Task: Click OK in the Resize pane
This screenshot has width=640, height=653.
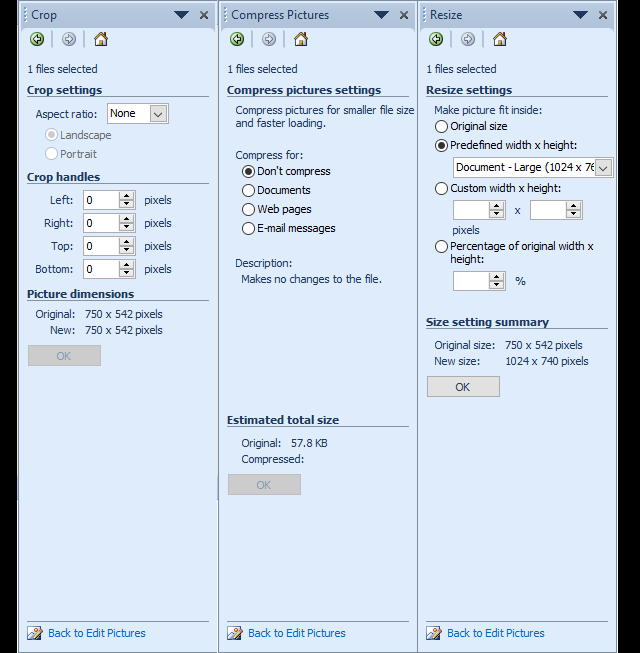Action: pyautogui.click(x=463, y=387)
